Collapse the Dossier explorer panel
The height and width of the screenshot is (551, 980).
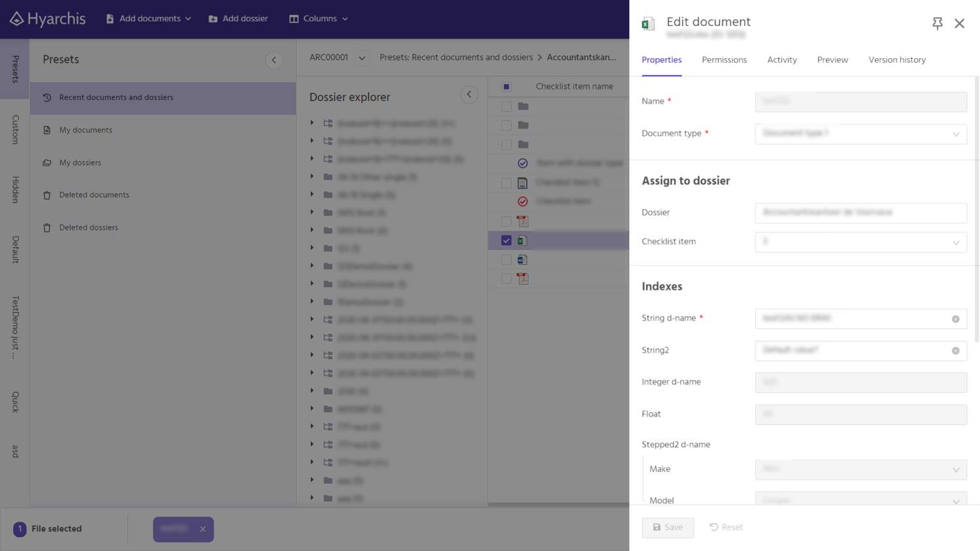[x=468, y=94]
